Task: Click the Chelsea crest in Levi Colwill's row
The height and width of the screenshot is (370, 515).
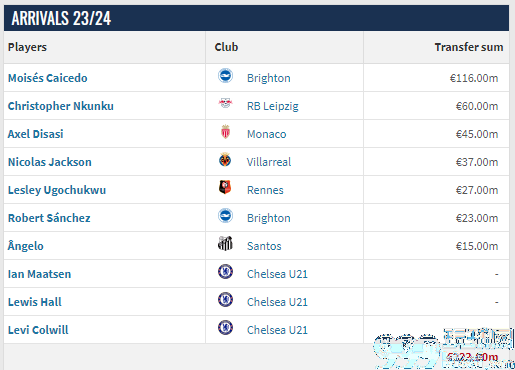Action: tap(225, 328)
